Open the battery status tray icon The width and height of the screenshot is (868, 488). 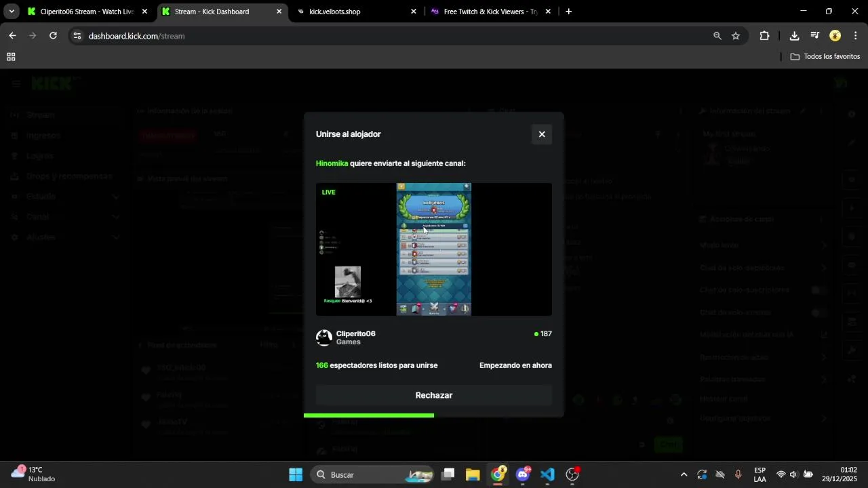coord(806,474)
